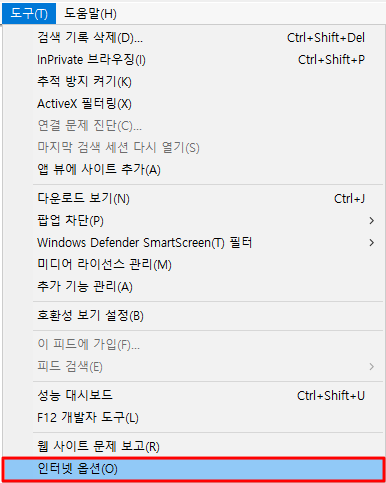386x483 pixels.
Task: Launch F12 개발자 도구(L)
Action: [x=193, y=417]
